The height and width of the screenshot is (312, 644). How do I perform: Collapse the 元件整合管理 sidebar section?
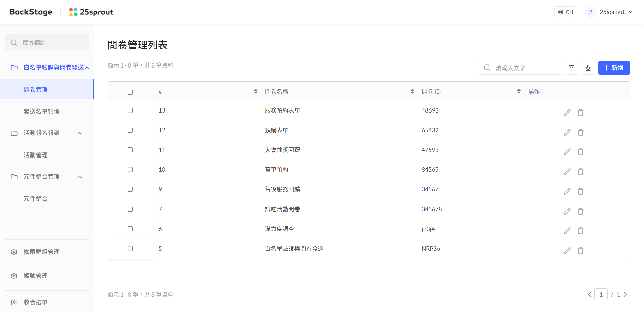(x=79, y=177)
